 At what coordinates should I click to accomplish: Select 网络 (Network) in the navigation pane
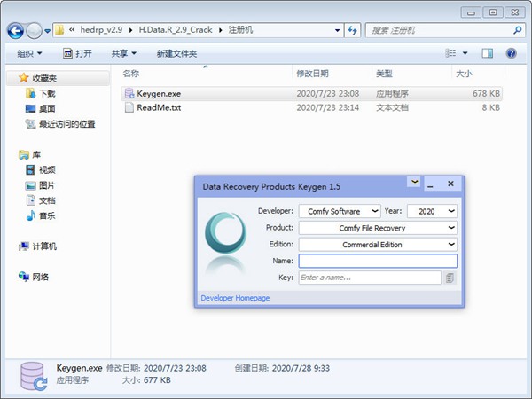40,277
